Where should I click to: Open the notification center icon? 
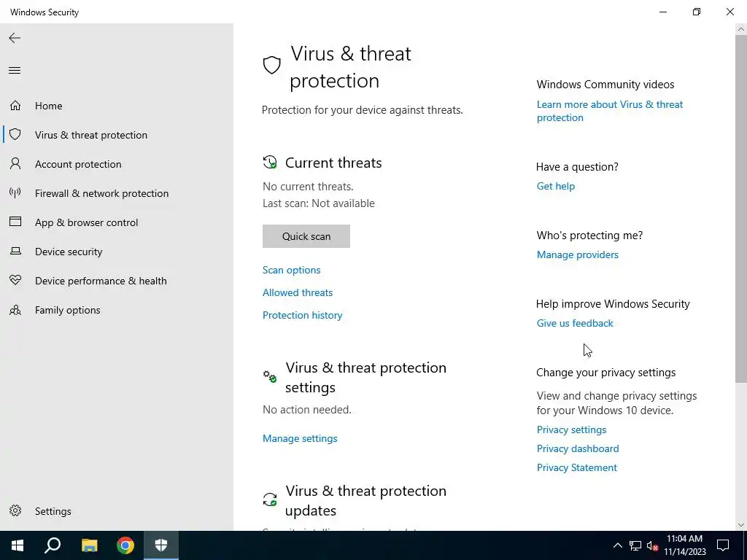click(723, 545)
